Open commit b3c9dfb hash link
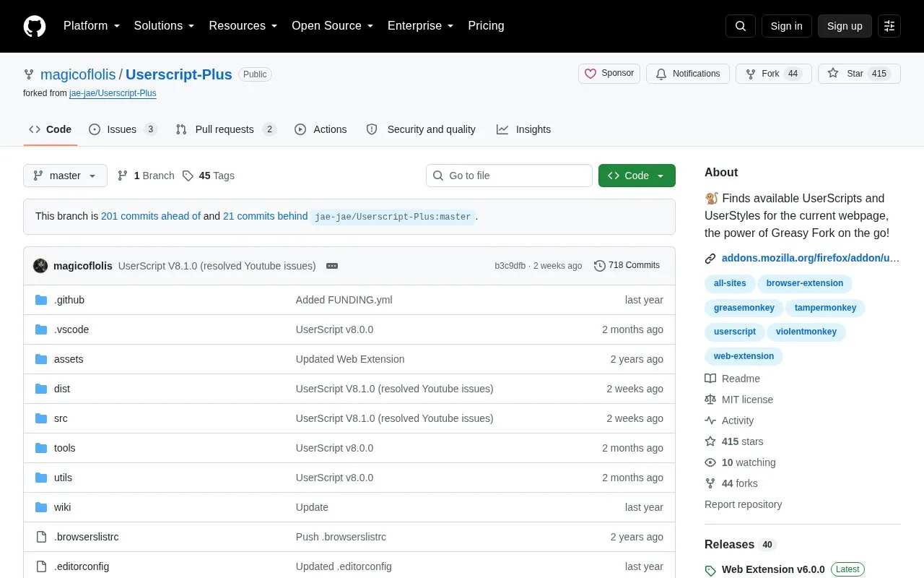 pos(510,266)
